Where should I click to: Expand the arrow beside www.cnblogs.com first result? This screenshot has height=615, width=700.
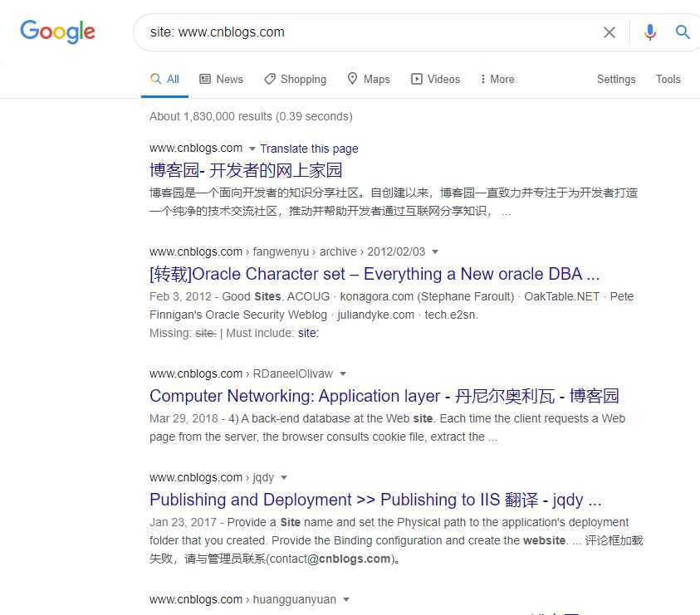pyautogui.click(x=252, y=149)
